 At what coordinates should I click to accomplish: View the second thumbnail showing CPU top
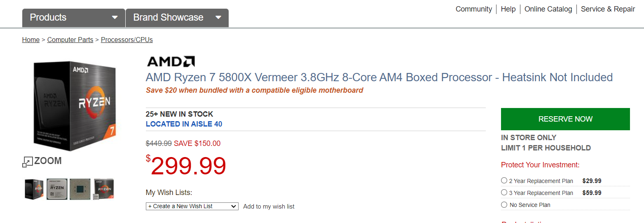pyautogui.click(x=57, y=189)
